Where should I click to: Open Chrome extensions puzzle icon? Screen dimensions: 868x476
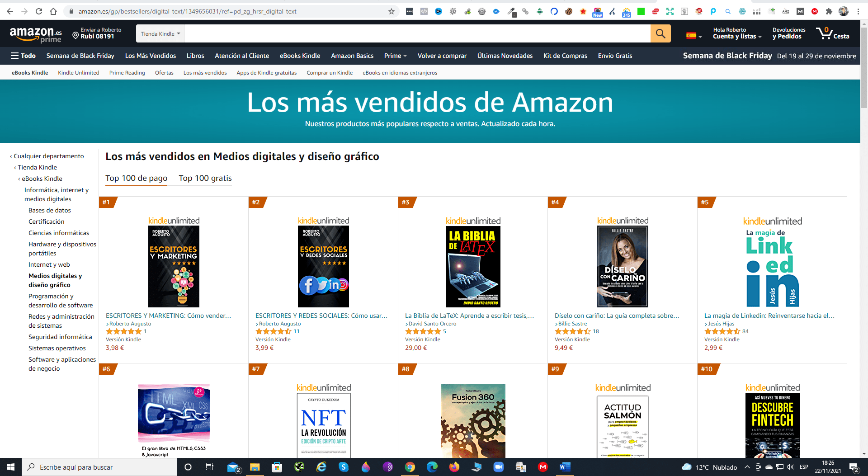(x=829, y=11)
